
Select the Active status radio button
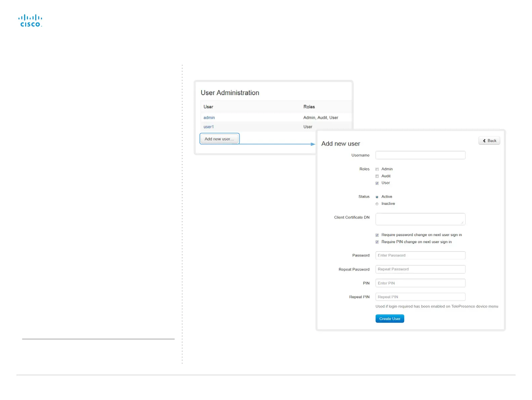point(377,197)
